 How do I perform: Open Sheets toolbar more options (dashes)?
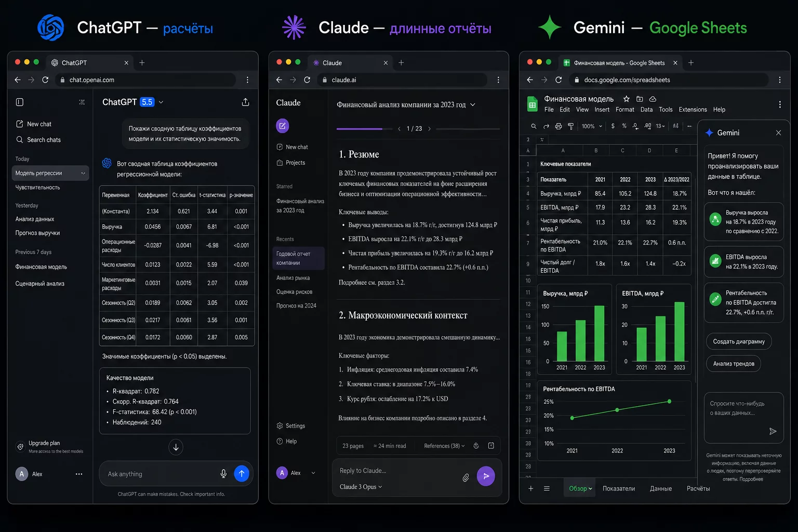[x=689, y=126]
